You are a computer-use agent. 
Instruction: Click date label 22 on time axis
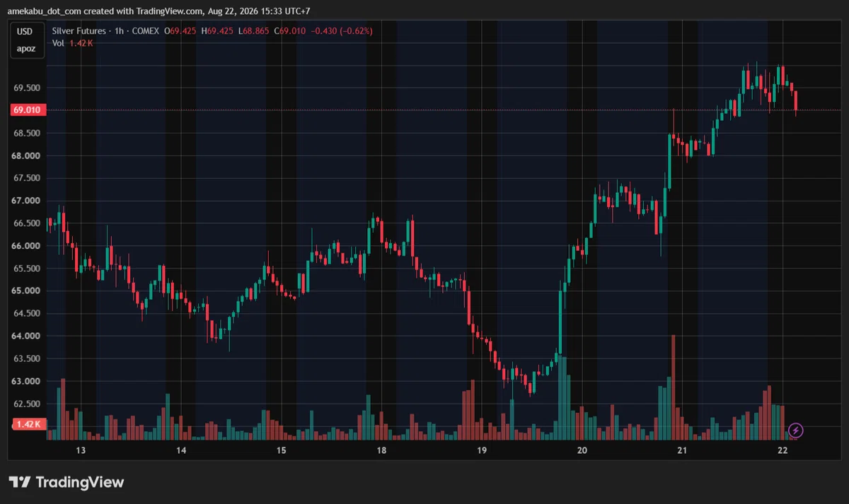782,450
